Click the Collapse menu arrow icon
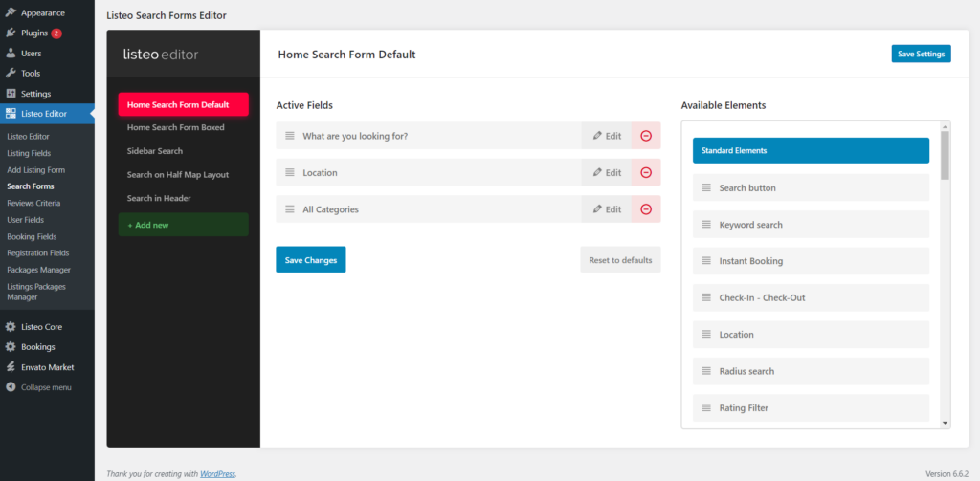 pyautogui.click(x=11, y=387)
